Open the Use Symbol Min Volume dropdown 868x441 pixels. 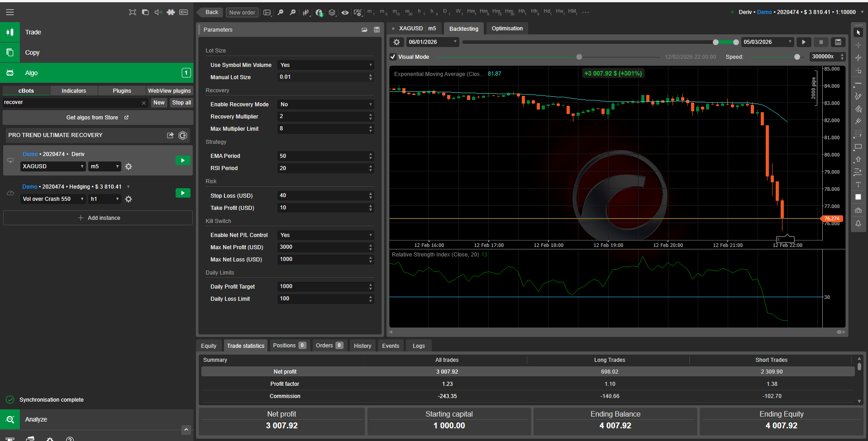[x=325, y=65]
